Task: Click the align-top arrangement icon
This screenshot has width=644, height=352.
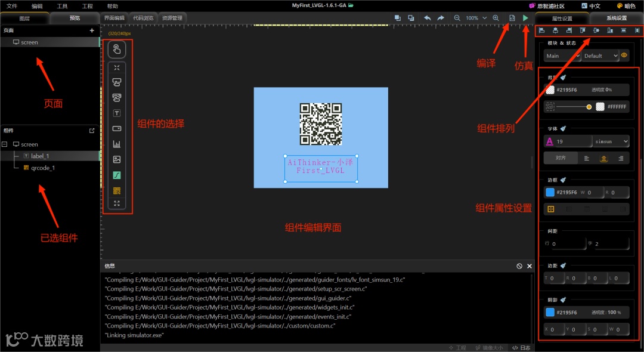Action: (x=583, y=30)
